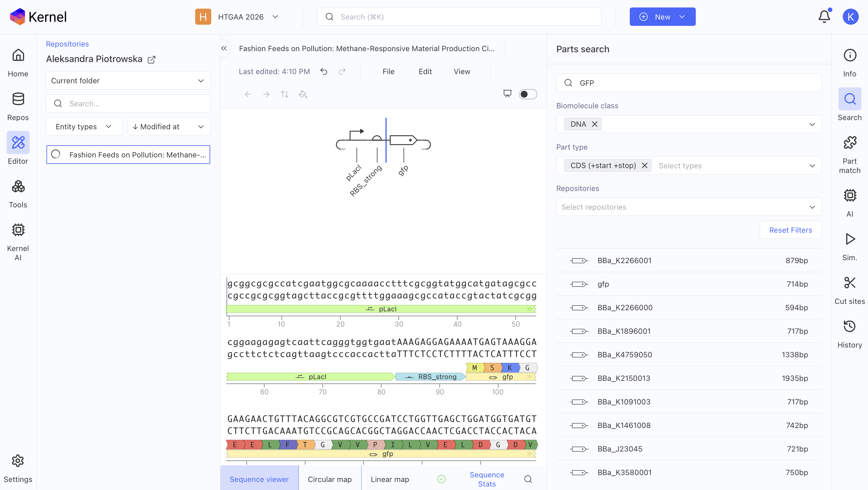Click the blue New button
This screenshot has height=490, width=868.
click(662, 17)
